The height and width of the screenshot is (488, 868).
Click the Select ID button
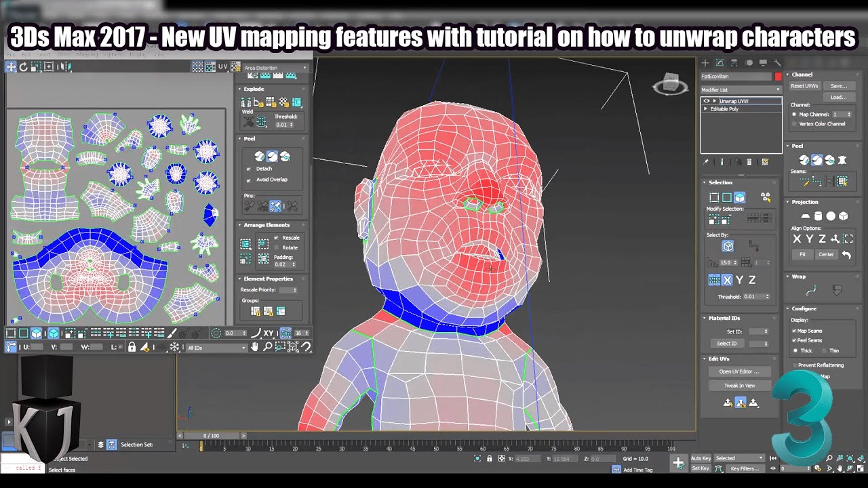[x=726, y=344]
